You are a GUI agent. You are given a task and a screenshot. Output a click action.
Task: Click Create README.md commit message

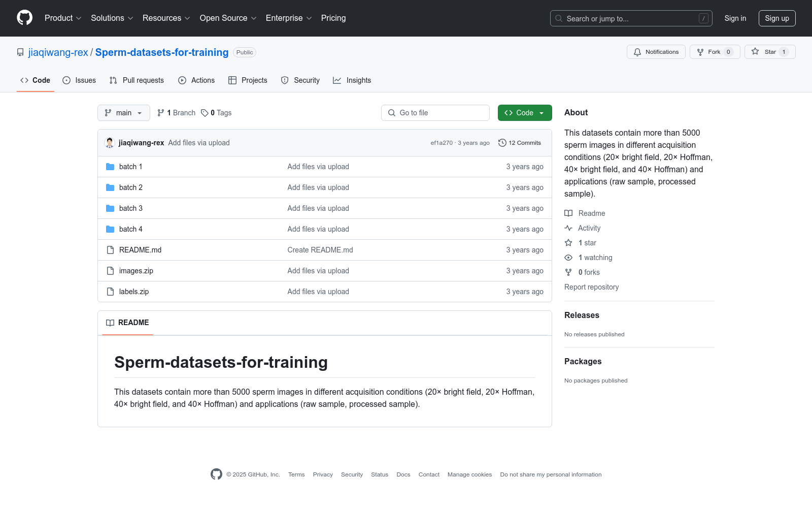coord(320,250)
